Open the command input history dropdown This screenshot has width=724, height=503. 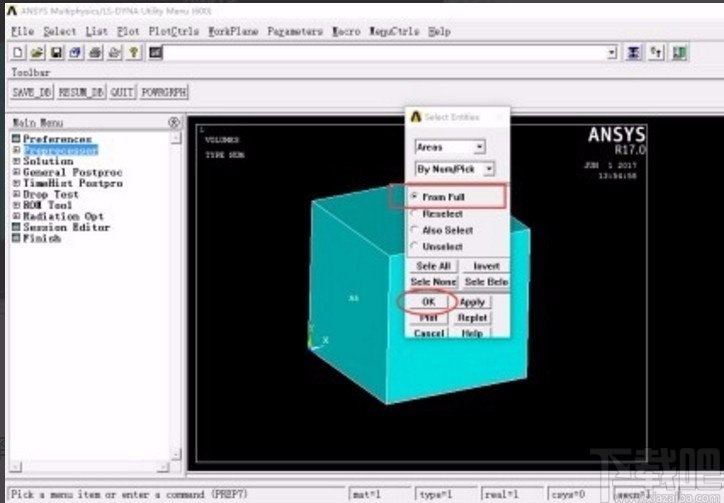(x=612, y=53)
